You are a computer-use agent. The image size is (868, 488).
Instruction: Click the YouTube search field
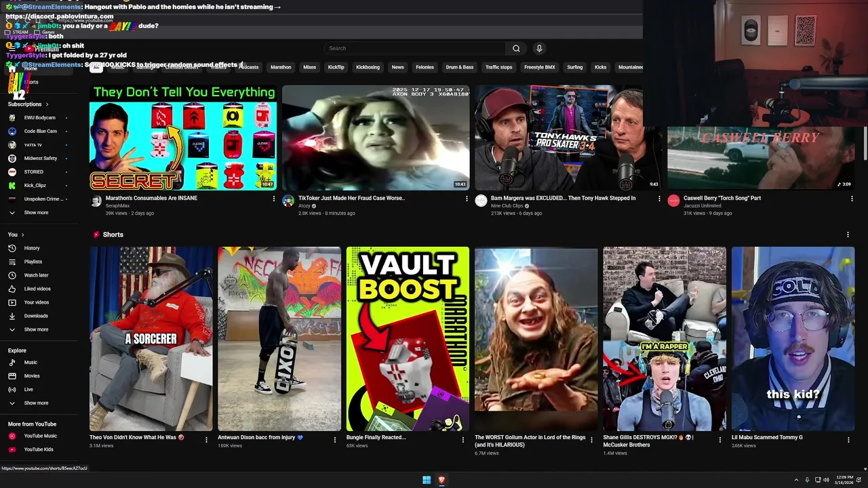point(415,48)
